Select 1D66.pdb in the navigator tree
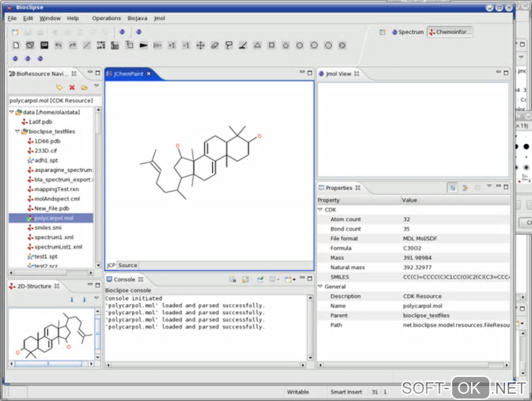532x401 pixels. 47,141
